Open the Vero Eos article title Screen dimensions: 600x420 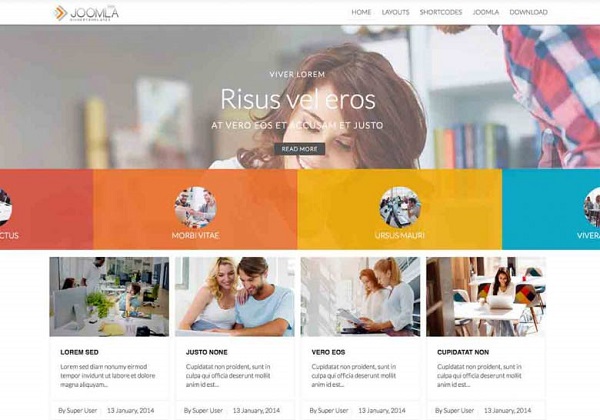point(328,352)
